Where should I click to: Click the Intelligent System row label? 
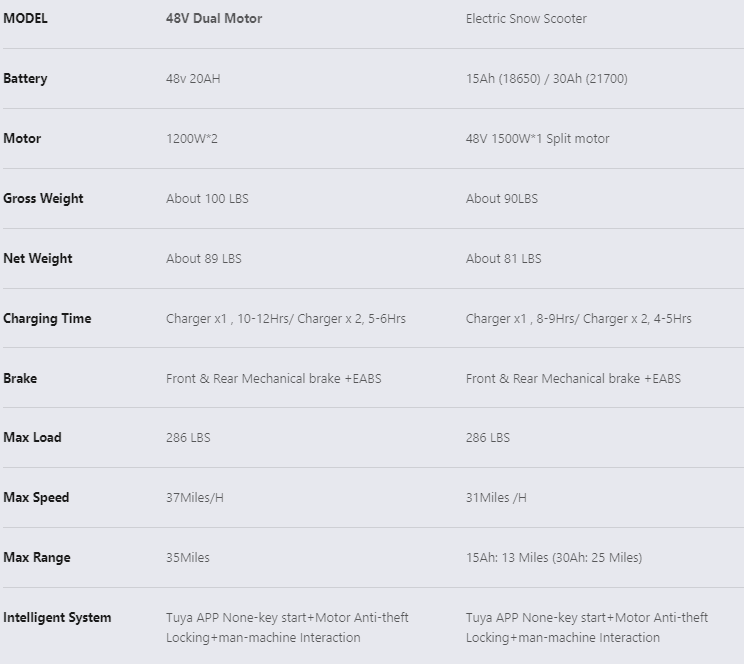(x=57, y=617)
